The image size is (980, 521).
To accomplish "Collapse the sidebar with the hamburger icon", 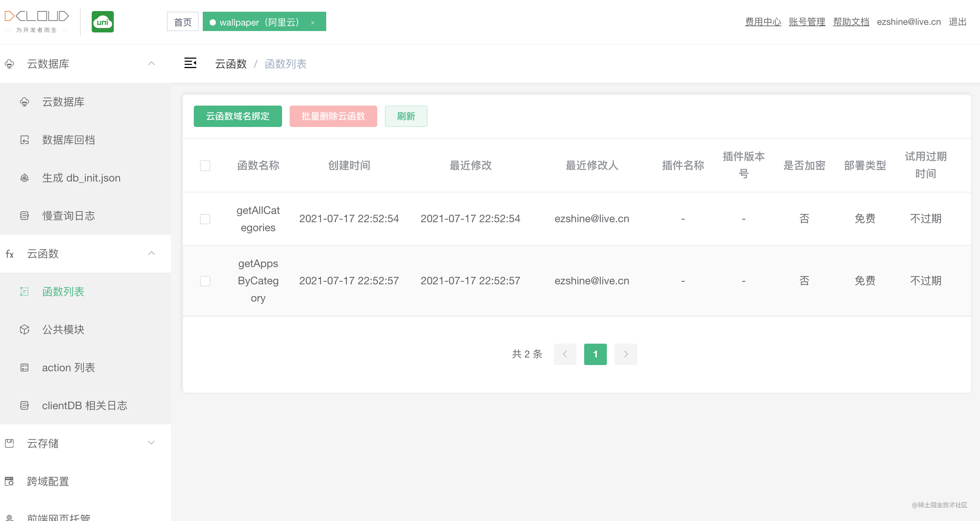I will [x=190, y=63].
